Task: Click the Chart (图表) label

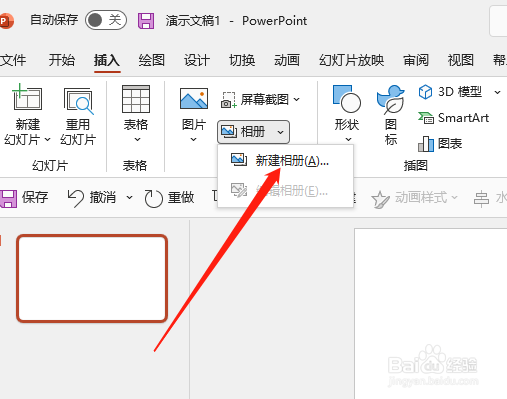Action: tap(450, 144)
